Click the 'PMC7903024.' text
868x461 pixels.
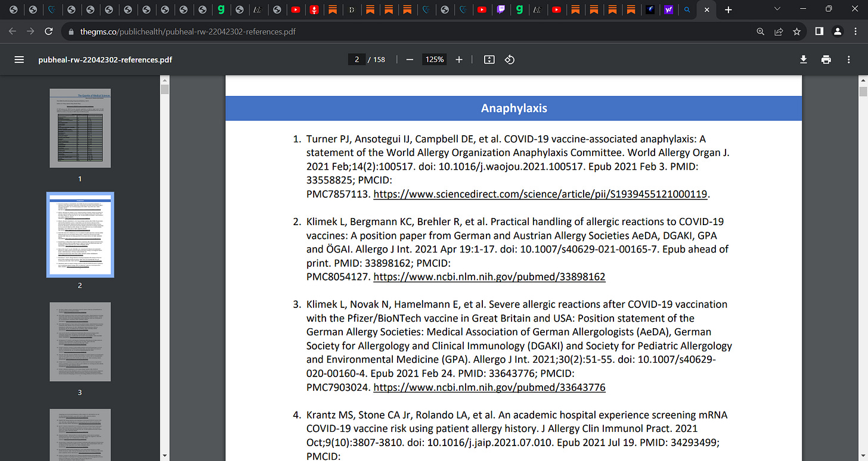[x=339, y=387]
